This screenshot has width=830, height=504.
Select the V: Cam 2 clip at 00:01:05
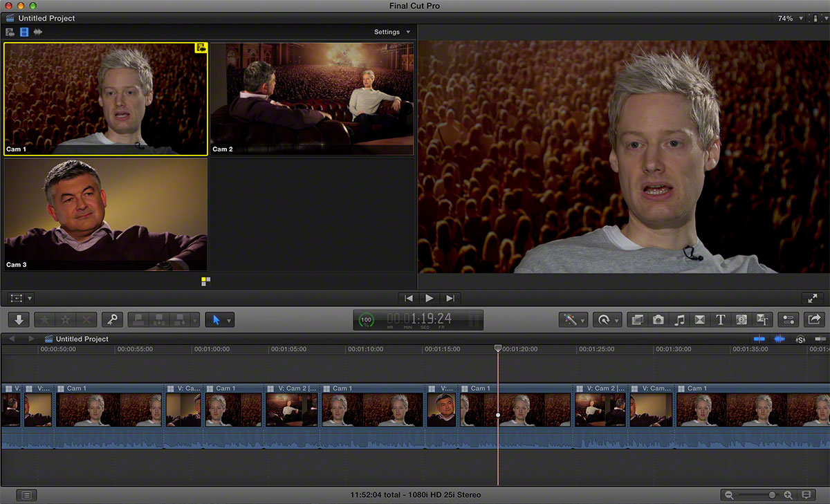(292, 406)
